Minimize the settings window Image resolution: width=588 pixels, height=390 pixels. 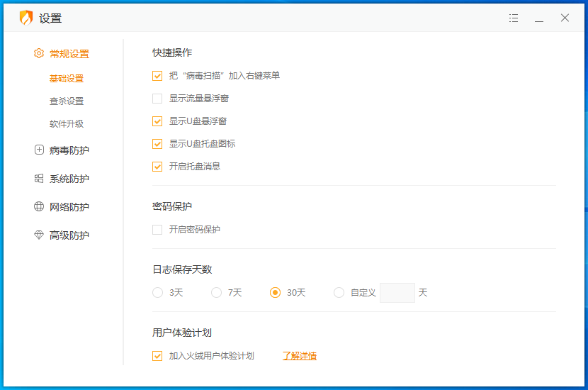[539, 18]
